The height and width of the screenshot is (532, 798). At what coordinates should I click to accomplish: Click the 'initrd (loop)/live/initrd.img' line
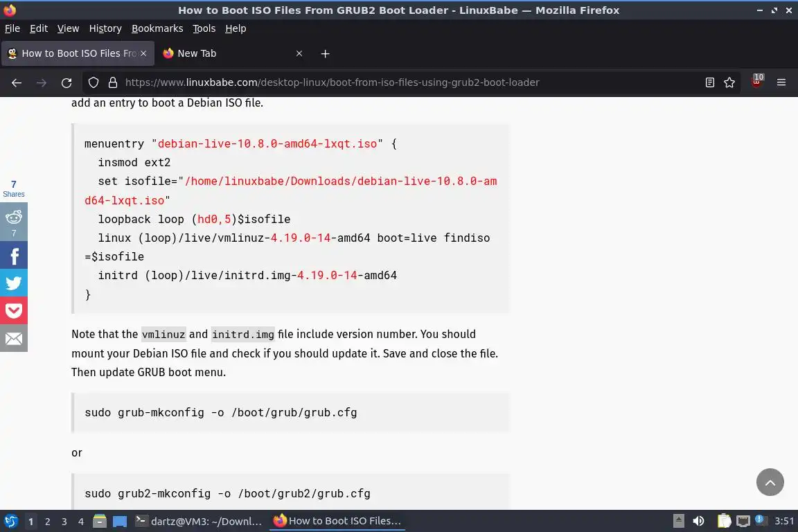(247, 276)
